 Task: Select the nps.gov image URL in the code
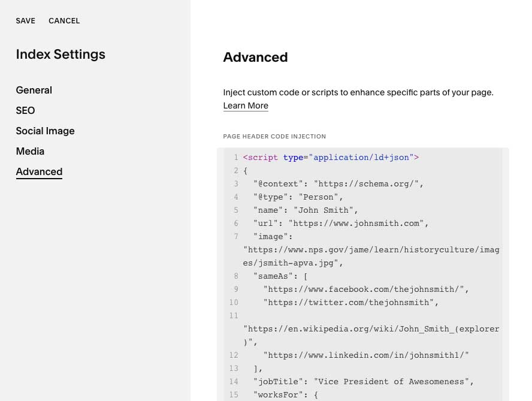(x=371, y=250)
